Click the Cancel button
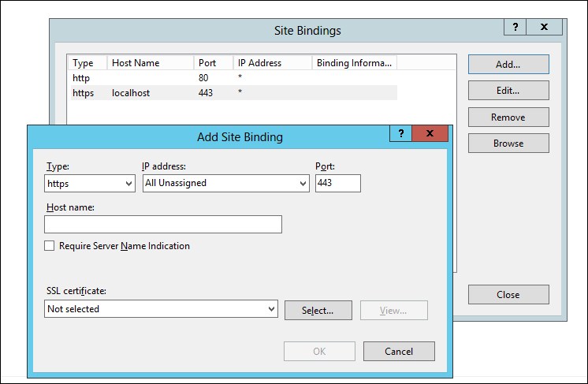The height and width of the screenshot is (384, 588). 399,352
